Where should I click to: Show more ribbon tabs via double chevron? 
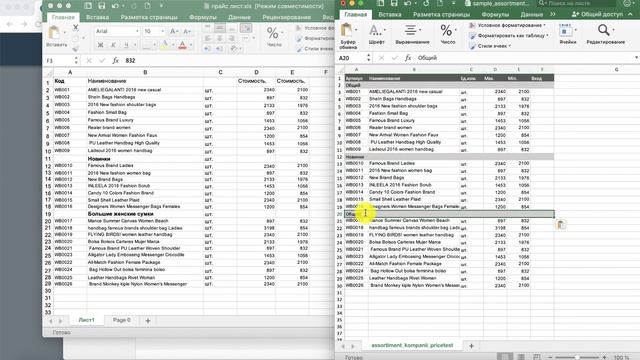(553, 14)
